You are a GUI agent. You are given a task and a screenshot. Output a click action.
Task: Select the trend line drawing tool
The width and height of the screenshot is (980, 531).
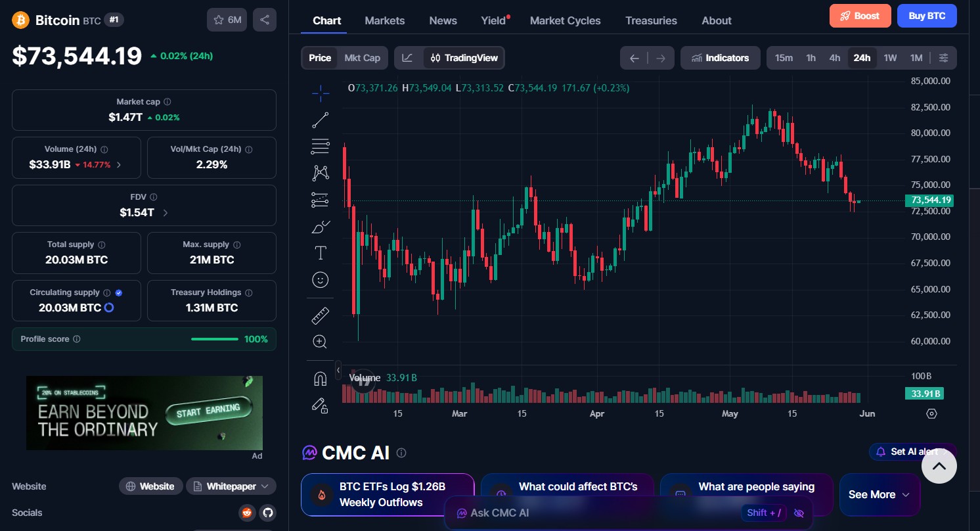pyautogui.click(x=321, y=120)
